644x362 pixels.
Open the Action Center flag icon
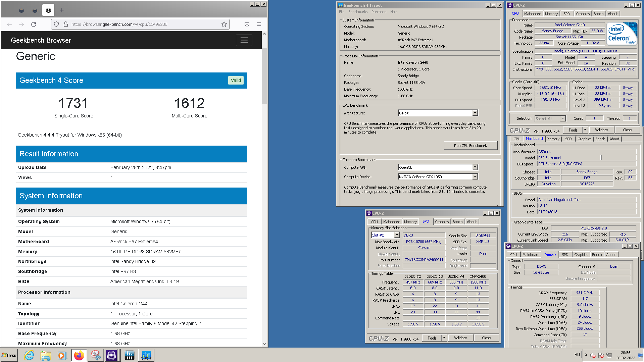(x=601, y=355)
